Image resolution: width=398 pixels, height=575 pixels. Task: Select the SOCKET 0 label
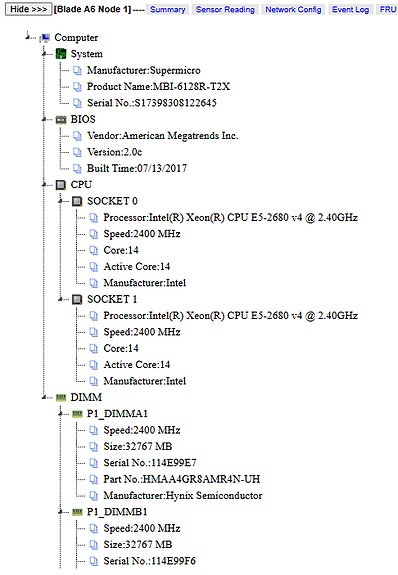click(112, 201)
